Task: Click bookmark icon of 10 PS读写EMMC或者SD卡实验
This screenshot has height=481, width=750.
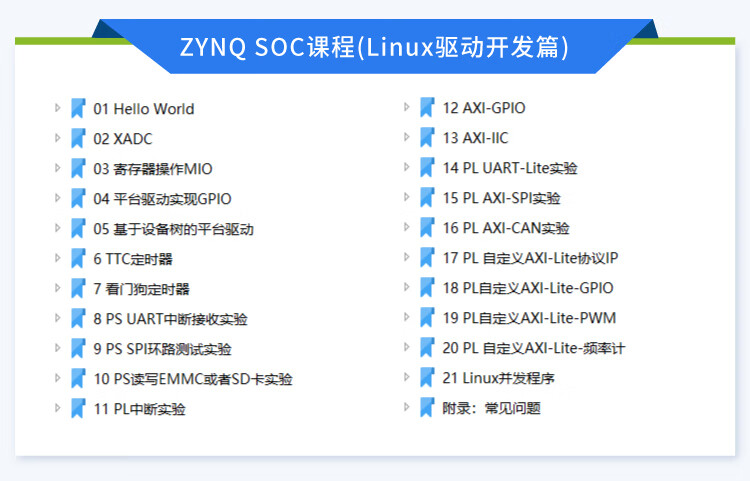Action: (78, 379)
